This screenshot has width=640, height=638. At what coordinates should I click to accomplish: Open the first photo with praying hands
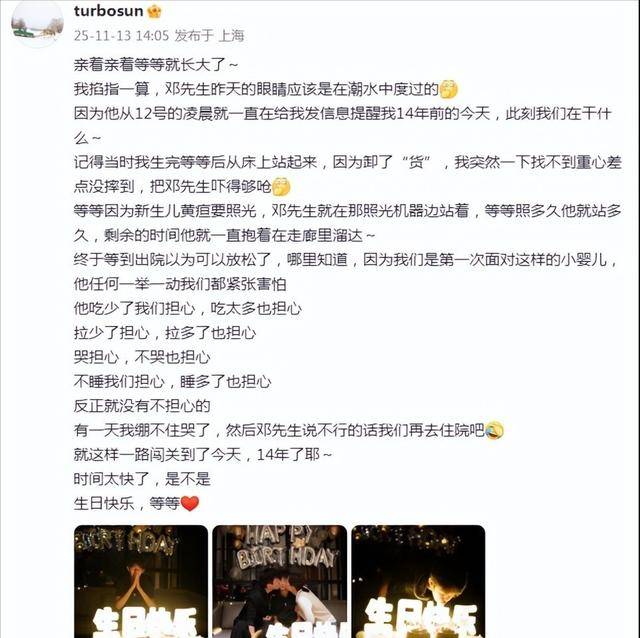pos(141,581)
